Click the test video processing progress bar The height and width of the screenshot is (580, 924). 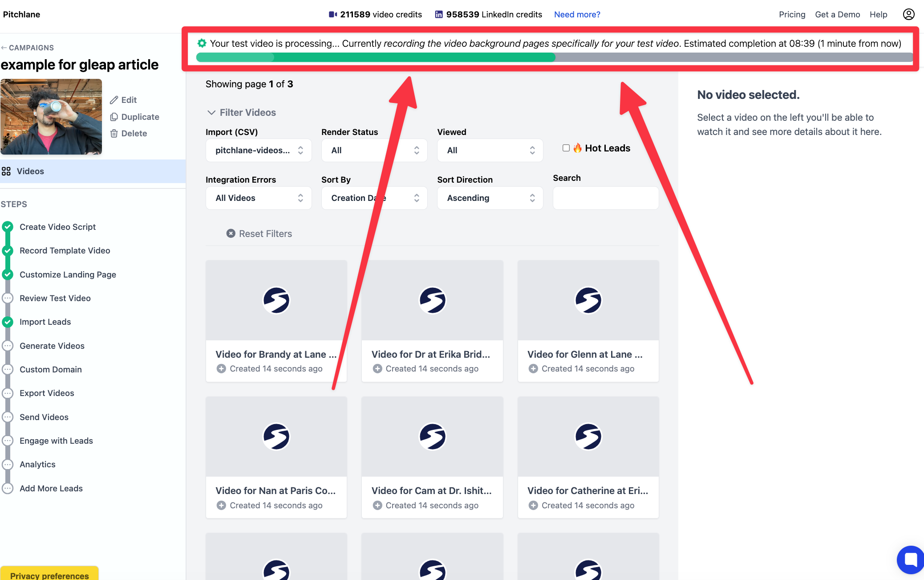tap(554, 57)
